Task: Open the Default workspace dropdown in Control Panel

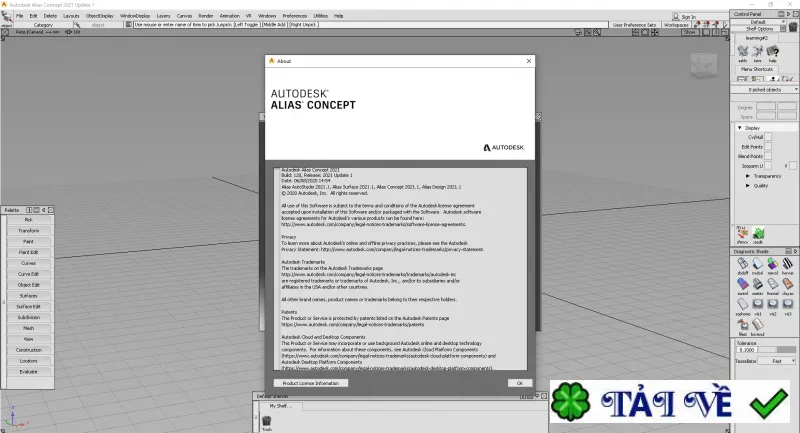Action: click(x=760, y=22)
